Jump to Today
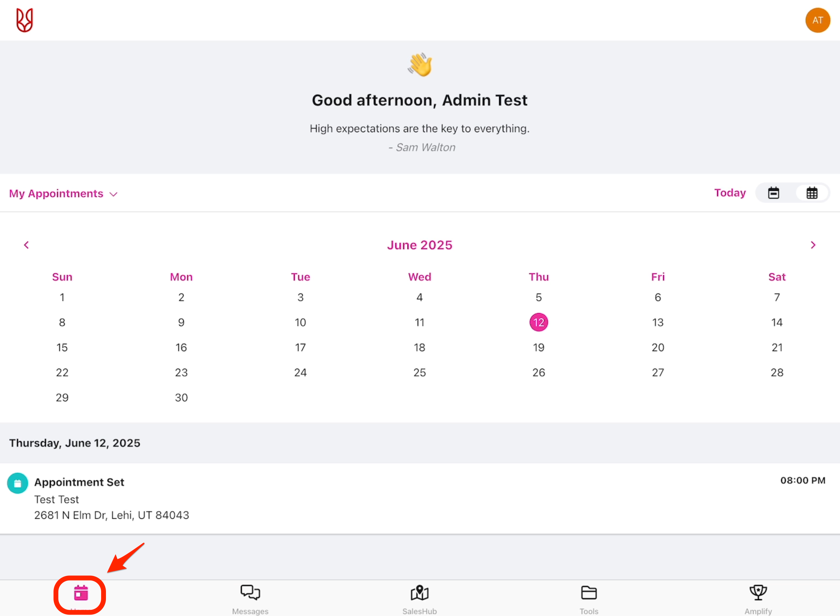 [x=730, y=193]
